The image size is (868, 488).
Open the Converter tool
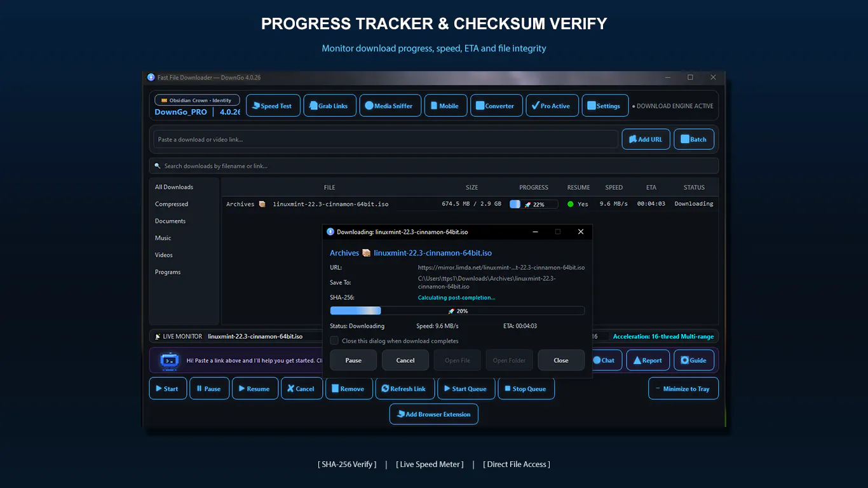coord(496,105)
